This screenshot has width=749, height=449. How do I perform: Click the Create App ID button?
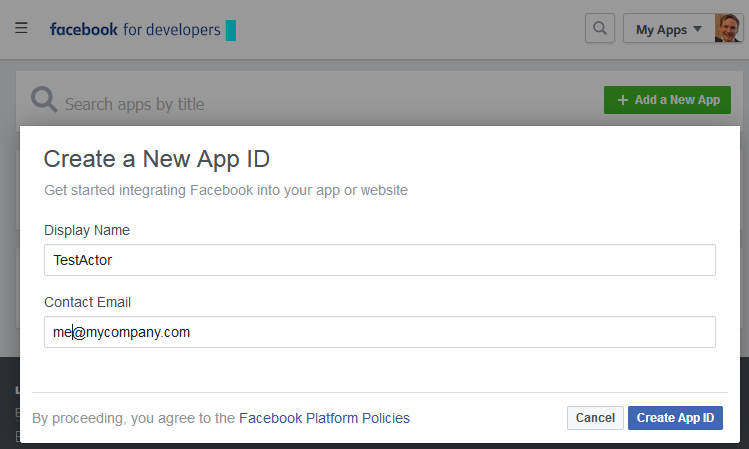point(675,418)
